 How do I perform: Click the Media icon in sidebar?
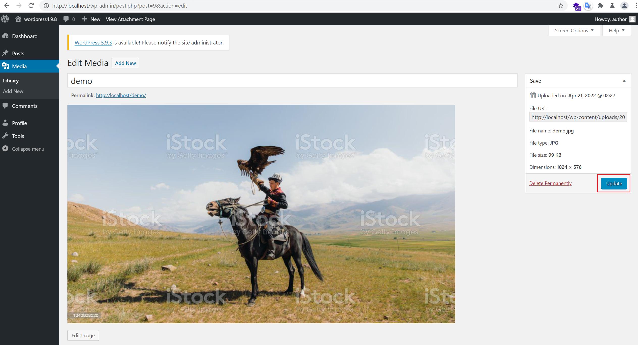[5, 66]
